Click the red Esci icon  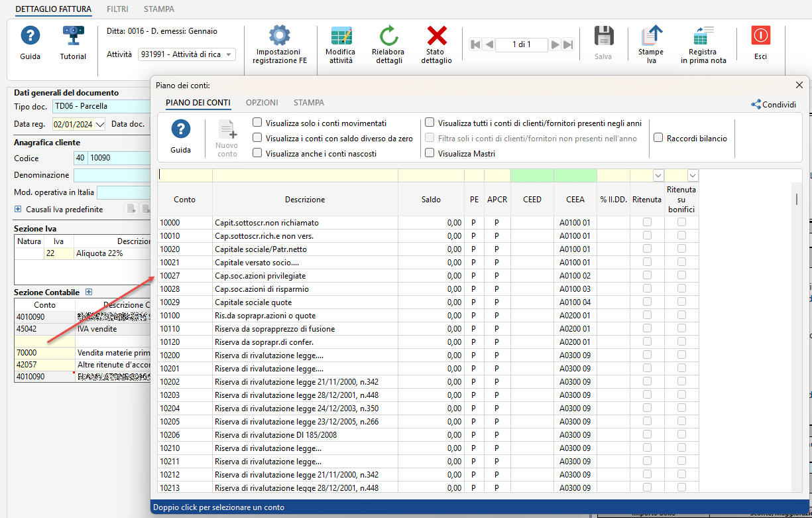coord(760,36)
